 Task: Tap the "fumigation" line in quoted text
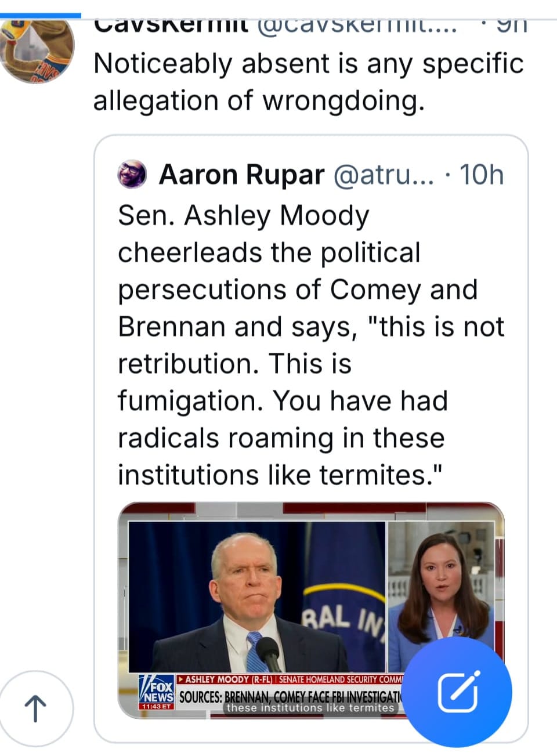[x=283, y=400]
